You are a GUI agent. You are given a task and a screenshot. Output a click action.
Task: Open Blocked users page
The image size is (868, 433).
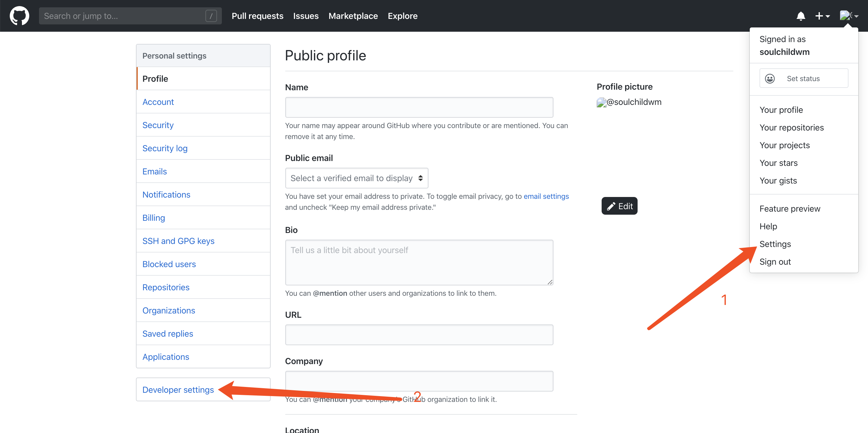point(203,264)
